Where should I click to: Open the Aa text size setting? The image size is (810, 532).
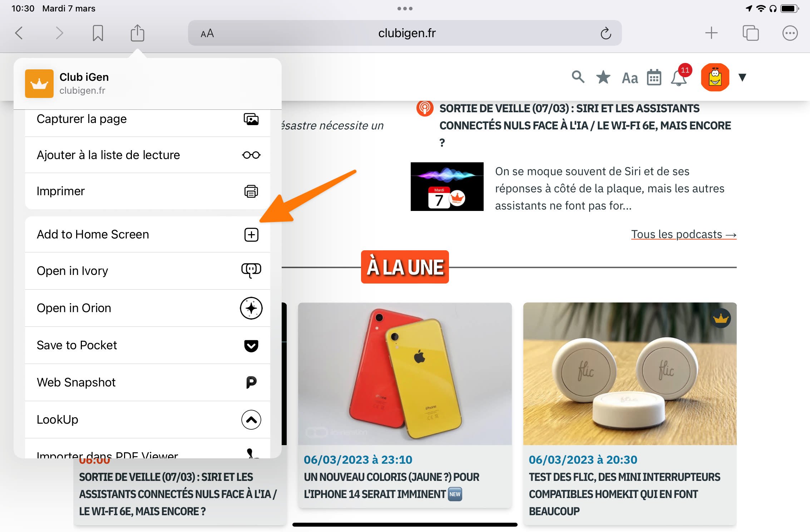pyautogui.click(x=630, y=78)
